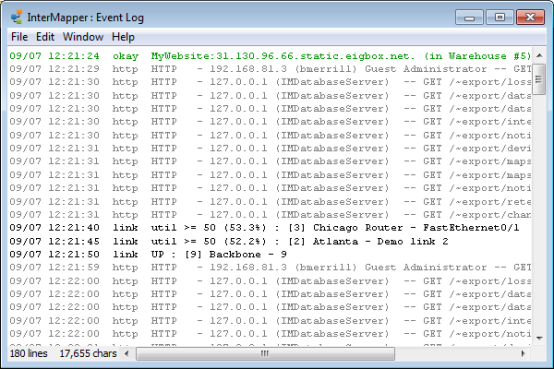This screenshot has height=369, width=554.
Task: Maximize the Event Log window
Action: (500, 17)
